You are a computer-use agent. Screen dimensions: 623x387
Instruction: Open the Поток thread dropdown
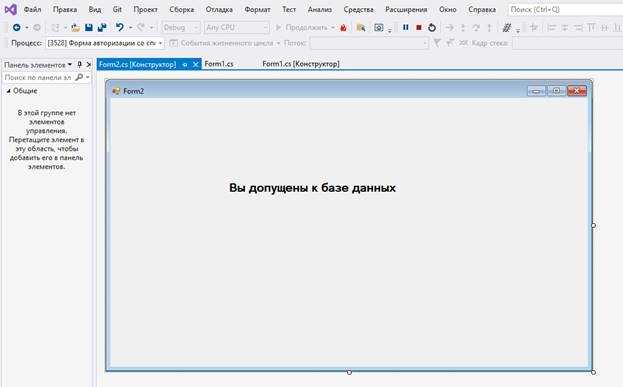click(369, 43)
